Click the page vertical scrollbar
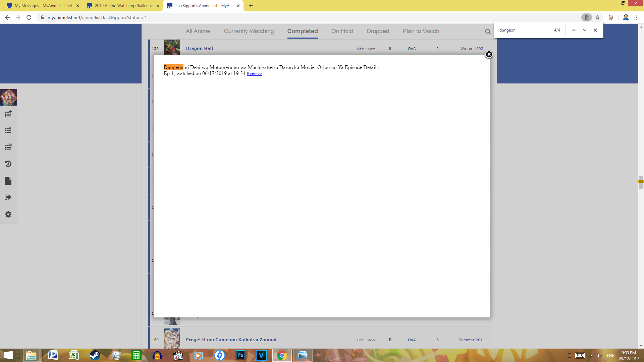 [641, 182]
